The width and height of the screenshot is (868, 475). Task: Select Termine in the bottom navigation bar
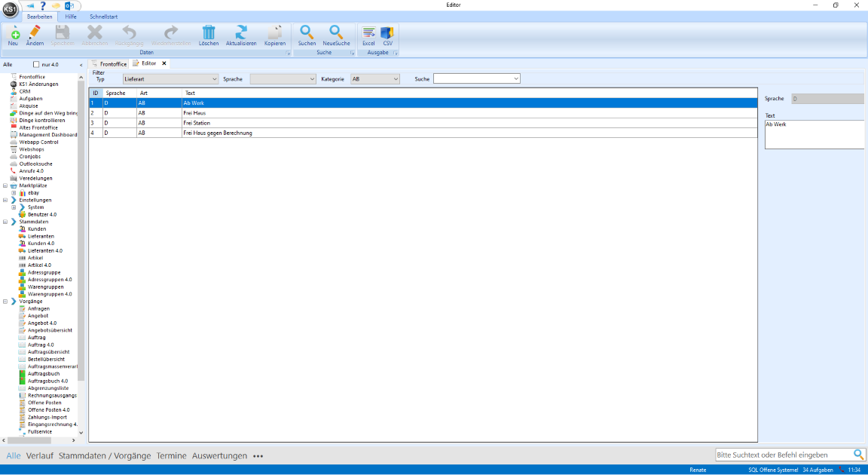pos(171,455)
